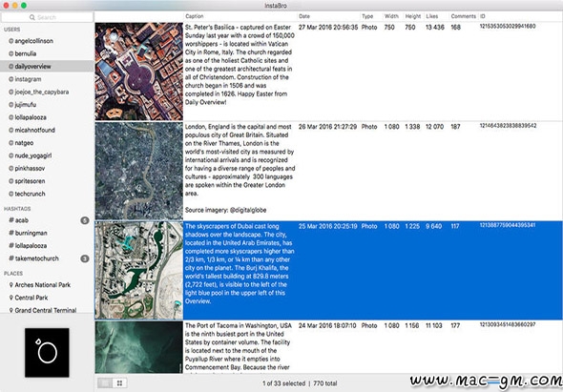
Task: Switch to grid view mode
Action: pyautogui.click(x=119, y=383)
